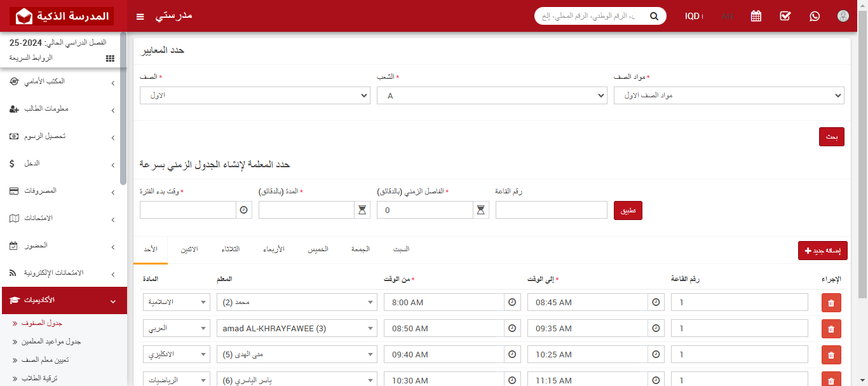This screenshot has height=386, width=868.
Task: Click the checkmark tasks icon in the header
Action: click(785, 16)
